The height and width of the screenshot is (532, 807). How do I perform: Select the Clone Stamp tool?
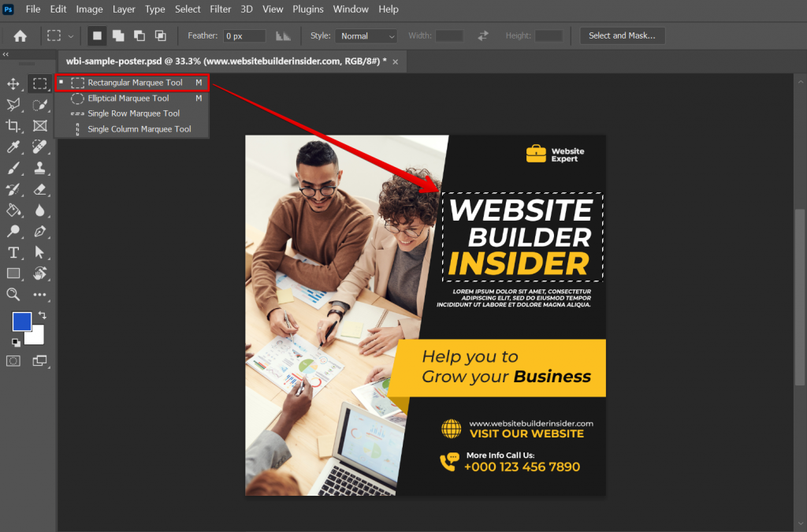click(39, 168)
